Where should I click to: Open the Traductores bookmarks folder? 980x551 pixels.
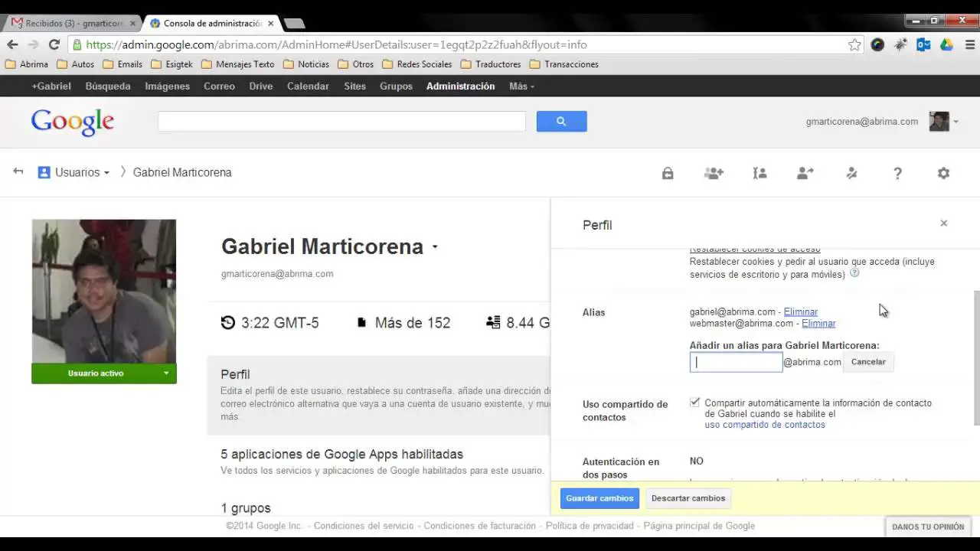490,64
